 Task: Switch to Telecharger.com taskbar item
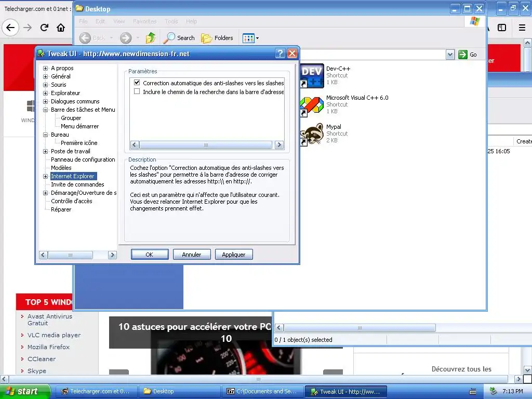96,392
